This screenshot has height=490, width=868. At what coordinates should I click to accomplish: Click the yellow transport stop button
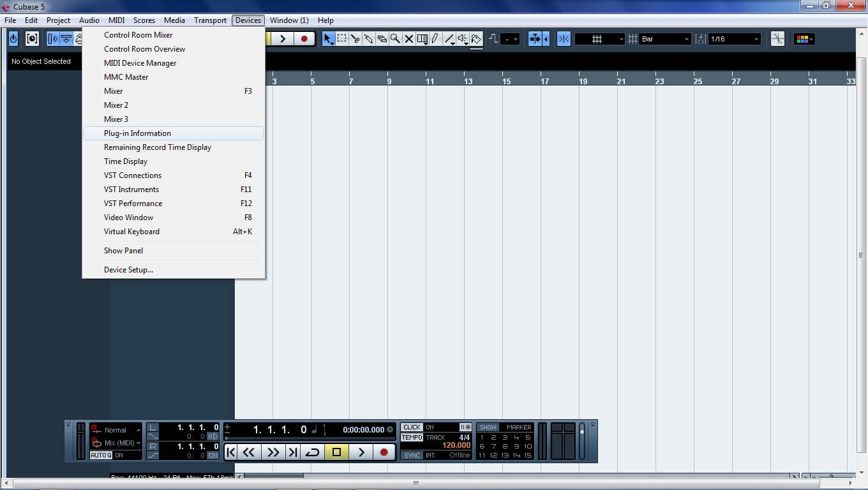pyautogui.click(x=336, y=452)
